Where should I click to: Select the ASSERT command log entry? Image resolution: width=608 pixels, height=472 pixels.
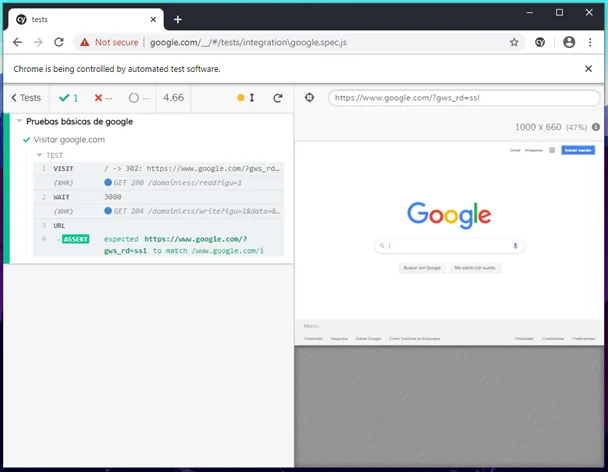click(x=159, y=245)
